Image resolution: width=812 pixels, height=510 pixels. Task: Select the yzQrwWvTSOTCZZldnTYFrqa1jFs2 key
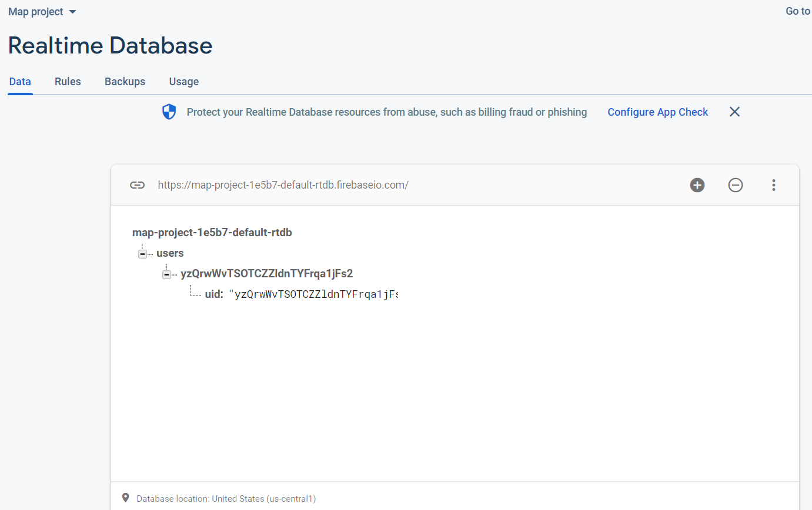tap(266, 274)
